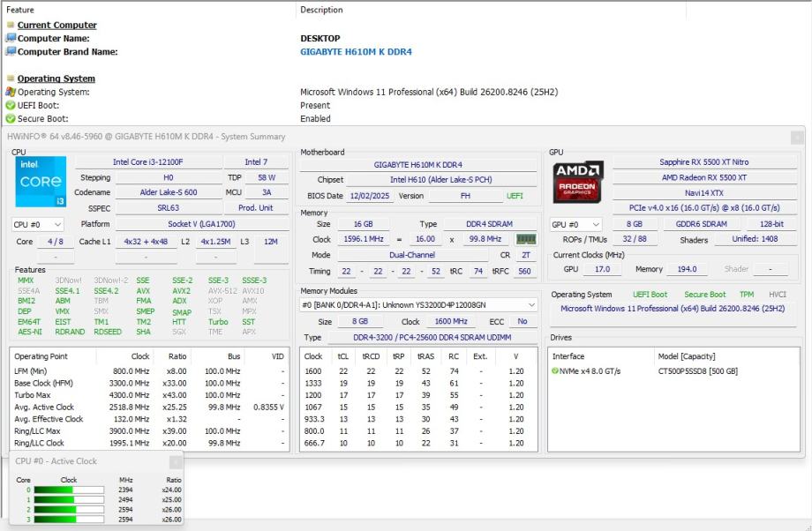Click the GDDR6 SDRAM field
This screenshot has width=812, height=531.
(702, 224)
